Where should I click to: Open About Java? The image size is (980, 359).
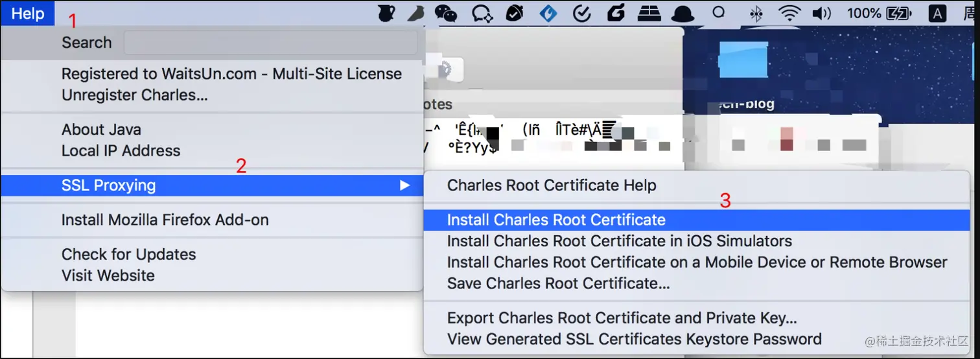click(x=101, y=130)
